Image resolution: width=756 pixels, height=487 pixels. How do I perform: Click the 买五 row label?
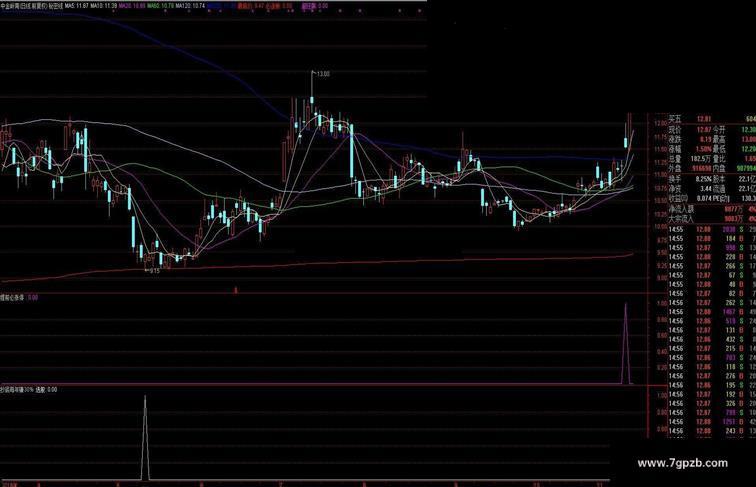675,119
